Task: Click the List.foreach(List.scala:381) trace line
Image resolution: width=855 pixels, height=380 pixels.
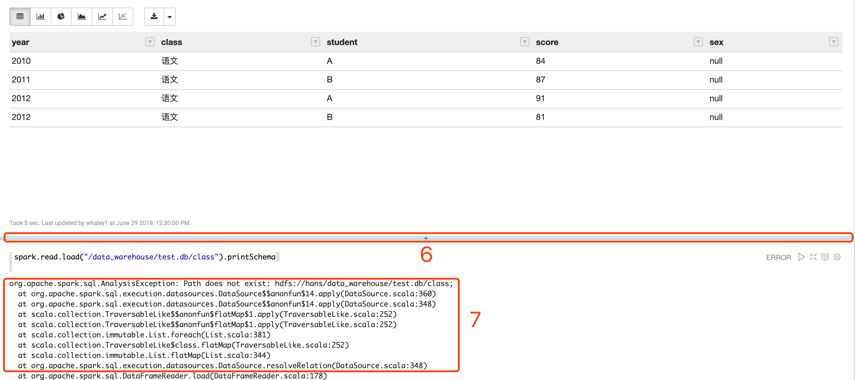Action: tap(144, 335)
